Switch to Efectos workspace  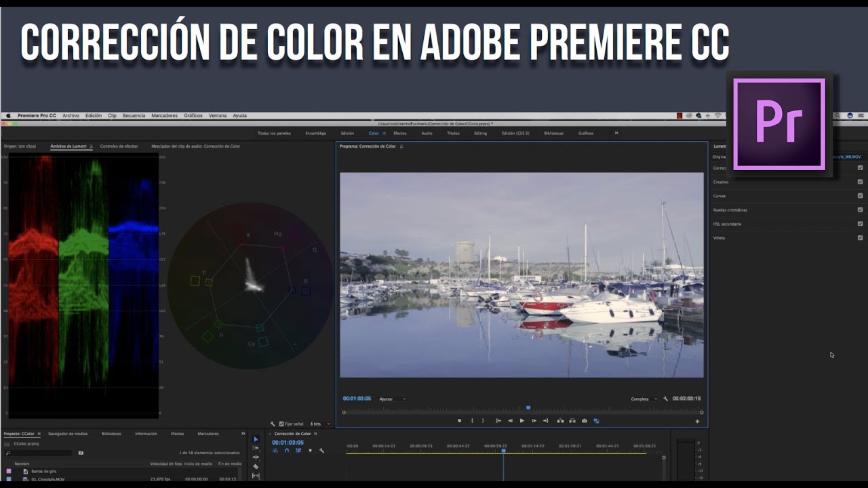(x=400, y=133)
